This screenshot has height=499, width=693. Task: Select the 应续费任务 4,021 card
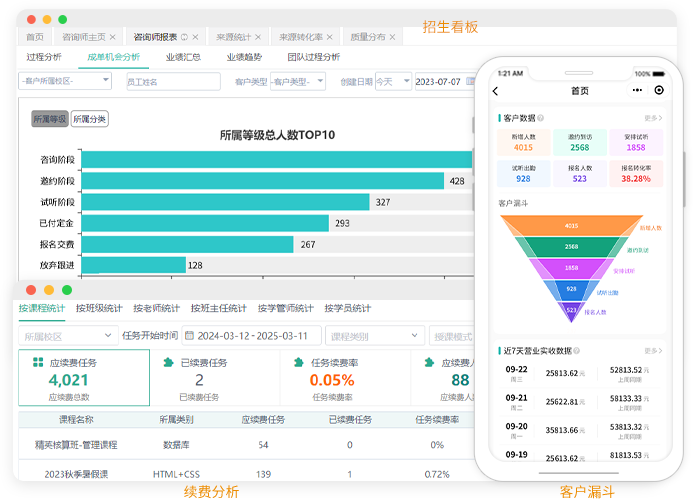(x=84, y=377)
